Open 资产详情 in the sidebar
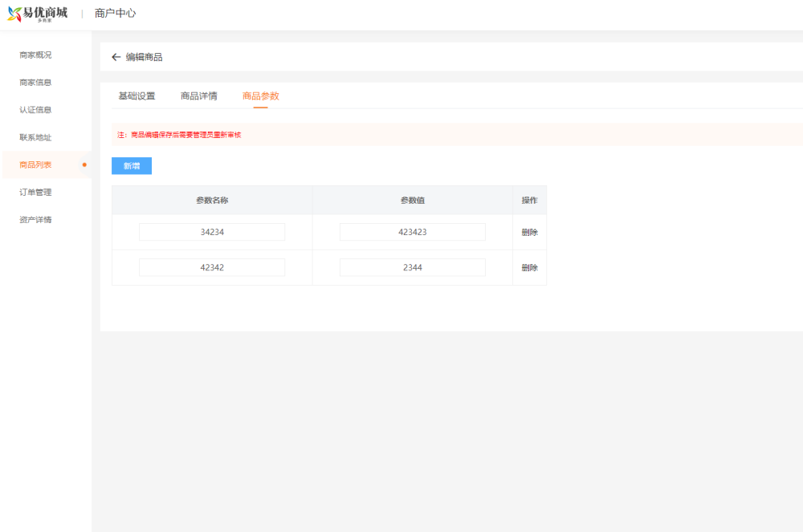Viewport: 803px width, 532px height. pyautogui.click(x=35, y=220)
